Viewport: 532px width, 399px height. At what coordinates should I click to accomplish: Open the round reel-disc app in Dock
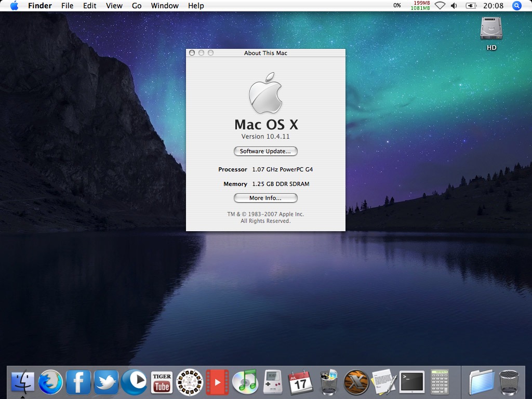pyautogui.click(x=190, y=382)
